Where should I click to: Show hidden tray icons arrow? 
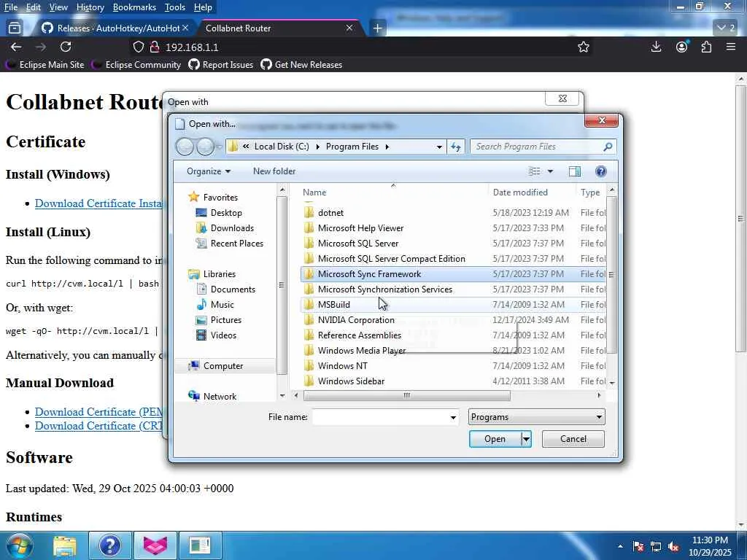click(x=620, y=547)
